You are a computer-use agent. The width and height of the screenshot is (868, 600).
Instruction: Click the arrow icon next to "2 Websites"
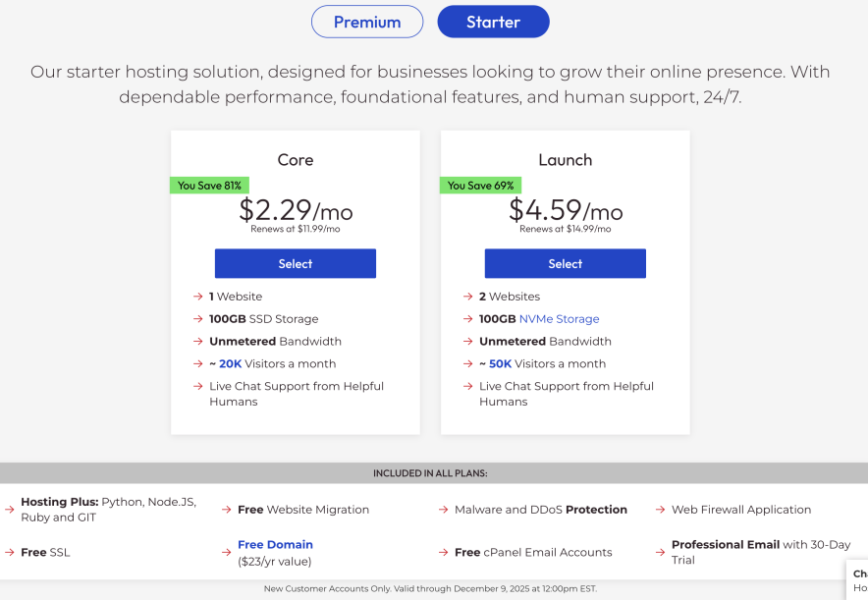click(466, 296)
